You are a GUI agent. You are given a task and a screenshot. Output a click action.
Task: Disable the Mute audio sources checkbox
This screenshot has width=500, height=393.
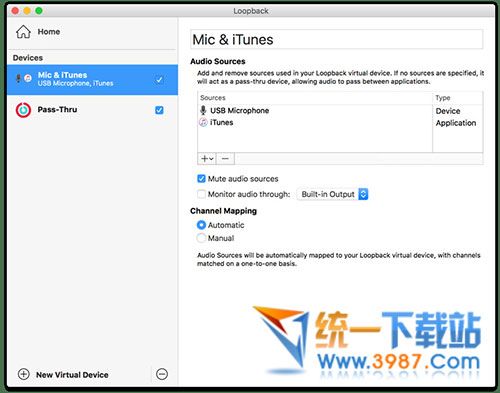(201, 179)
